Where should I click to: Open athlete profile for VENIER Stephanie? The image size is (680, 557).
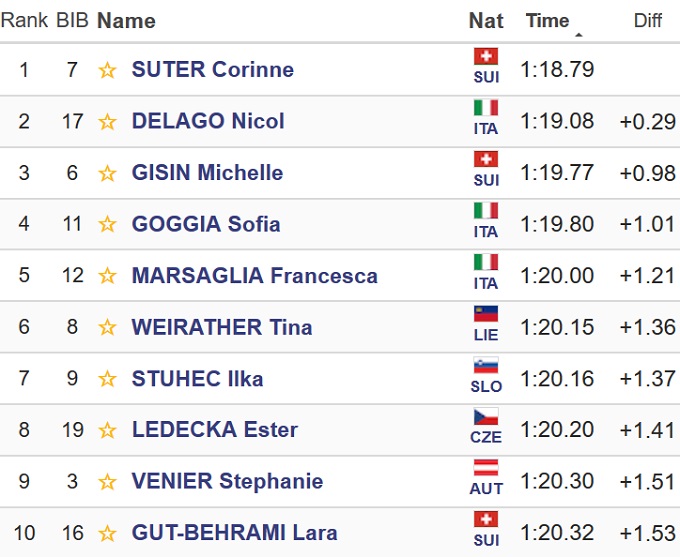[x=227, y=481]
